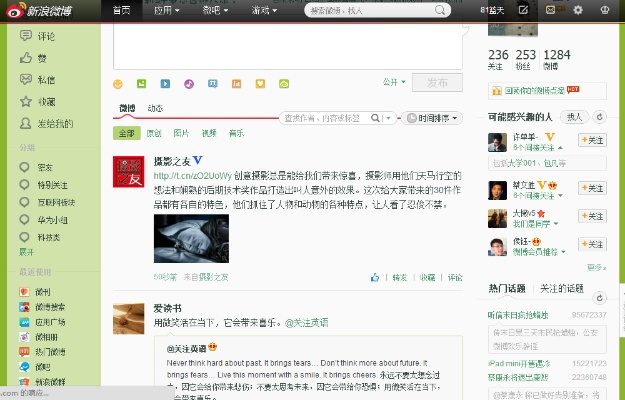Open the 时间排序 sort dropdown
Screen dimensions: 625x400
point(433,118)
